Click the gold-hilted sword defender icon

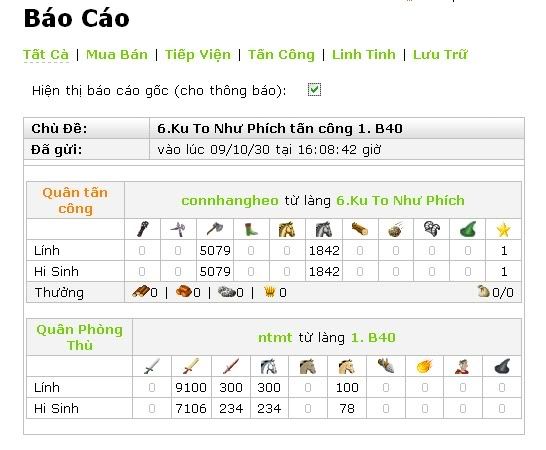[x=191, y=366]
